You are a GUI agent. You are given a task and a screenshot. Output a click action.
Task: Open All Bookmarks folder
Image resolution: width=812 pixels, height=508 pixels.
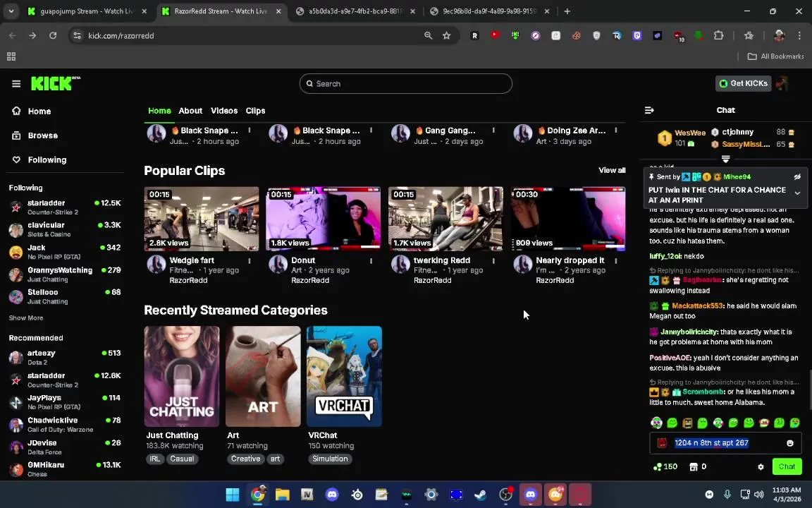click(775, 56)
